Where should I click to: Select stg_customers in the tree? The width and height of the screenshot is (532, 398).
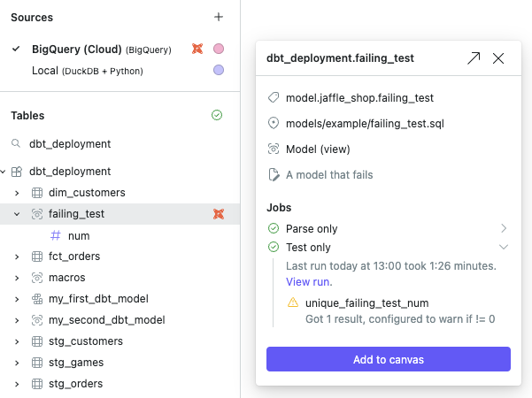(86, 341)
